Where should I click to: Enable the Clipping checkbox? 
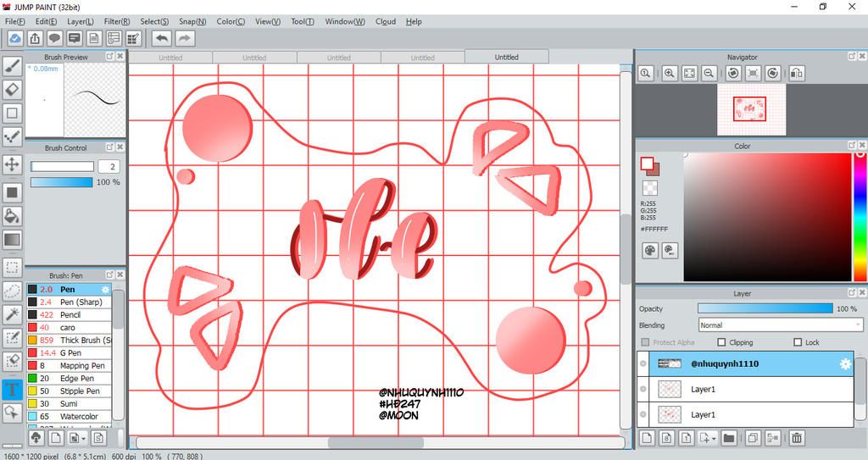pyautogui.click(x=721, y=342)
